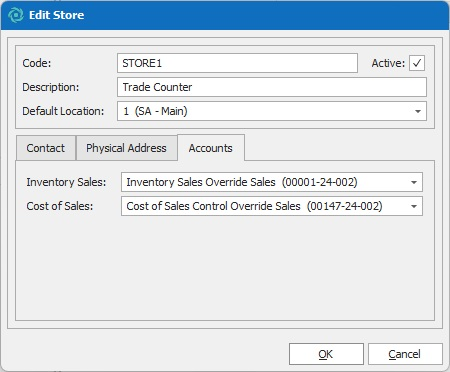Click the Inventory Sales Override Sales (00001-24-002) value
450x372 pixels.
pos(242,182)
